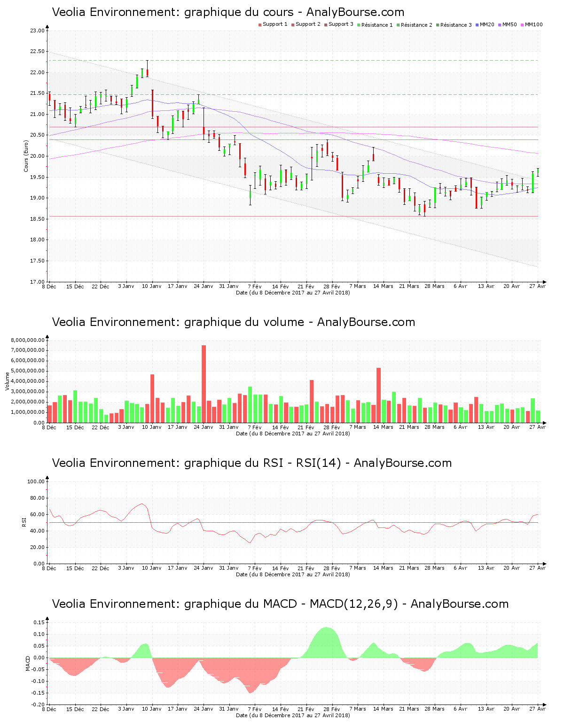Click the 1,000,000.00 volume axis value
The height and width of the screenshot is (728, 564).
[28, 412]
